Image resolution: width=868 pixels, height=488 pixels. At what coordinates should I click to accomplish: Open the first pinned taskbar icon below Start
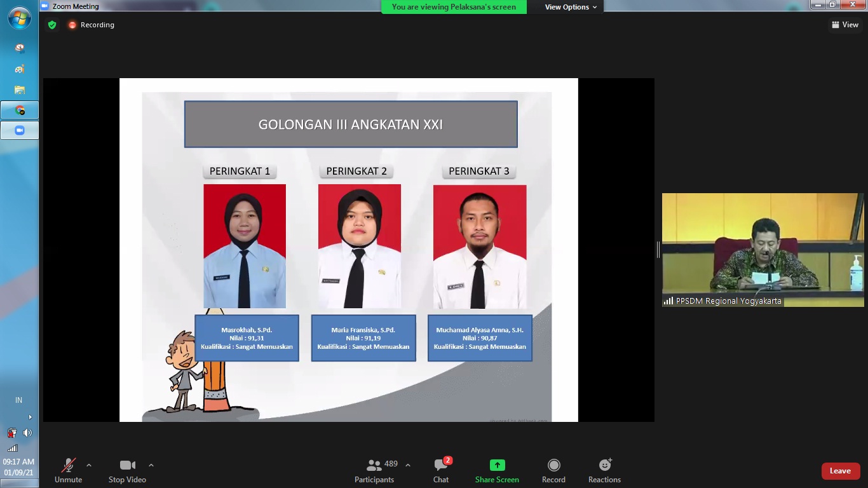point(20,48)
